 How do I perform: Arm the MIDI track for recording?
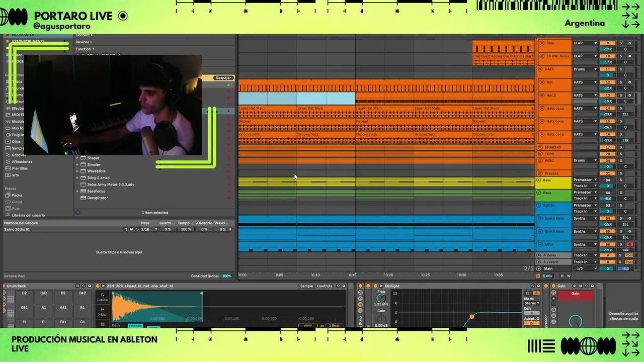click(x=629, y=244)
